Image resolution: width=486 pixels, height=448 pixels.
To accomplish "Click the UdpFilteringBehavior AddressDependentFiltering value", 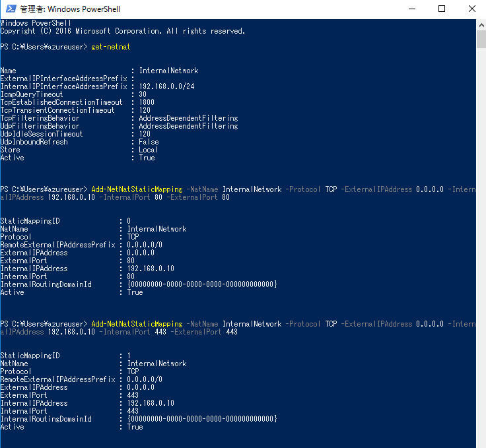I will [x=188, y=126].
